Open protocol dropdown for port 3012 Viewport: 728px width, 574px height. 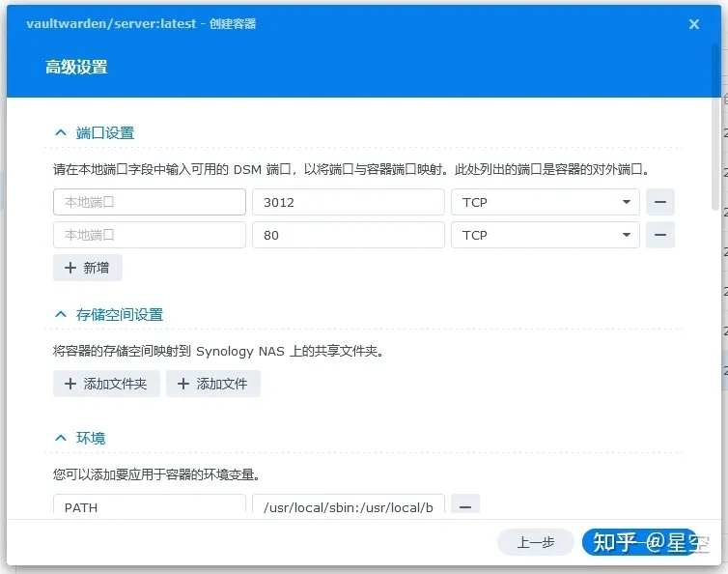545,202
